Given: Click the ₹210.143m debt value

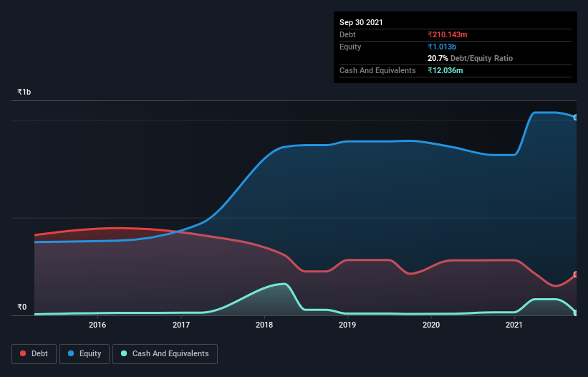Looking at the screenshot, I should point(448,34).
